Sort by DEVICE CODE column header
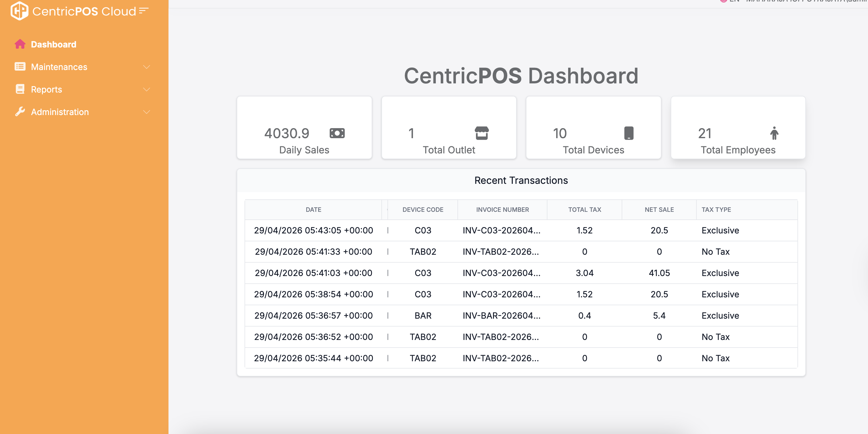 tap(423, 210)
